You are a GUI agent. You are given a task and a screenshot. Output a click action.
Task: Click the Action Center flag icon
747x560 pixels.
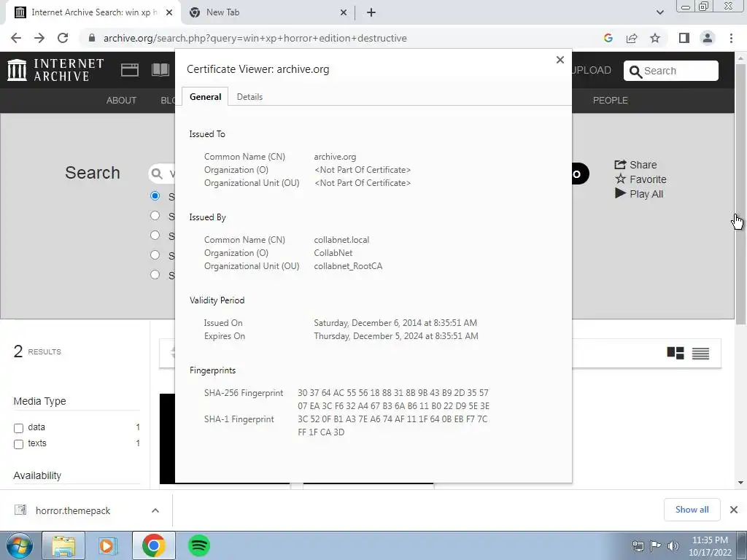(x=656, y=546)
